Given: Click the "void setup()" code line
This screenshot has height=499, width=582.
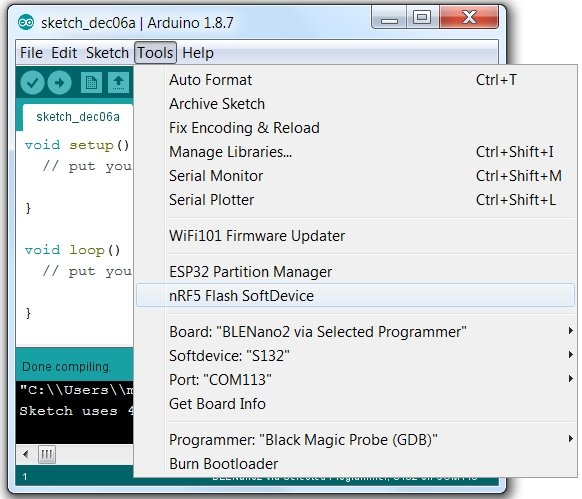Looking at the screenshot, I should [77, 145].
